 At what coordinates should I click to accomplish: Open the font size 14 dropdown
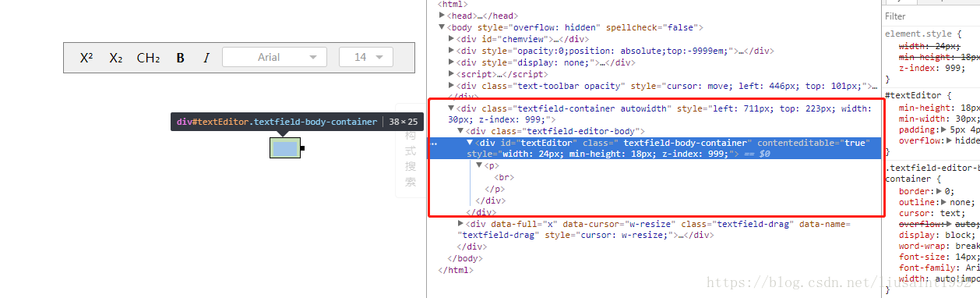(366, 57)
